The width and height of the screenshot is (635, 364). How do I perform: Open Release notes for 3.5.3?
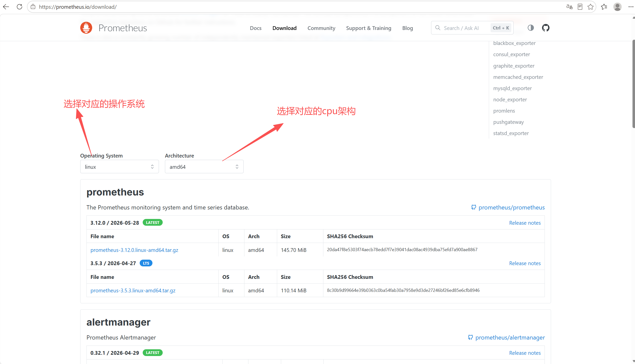tap(525, 263)
